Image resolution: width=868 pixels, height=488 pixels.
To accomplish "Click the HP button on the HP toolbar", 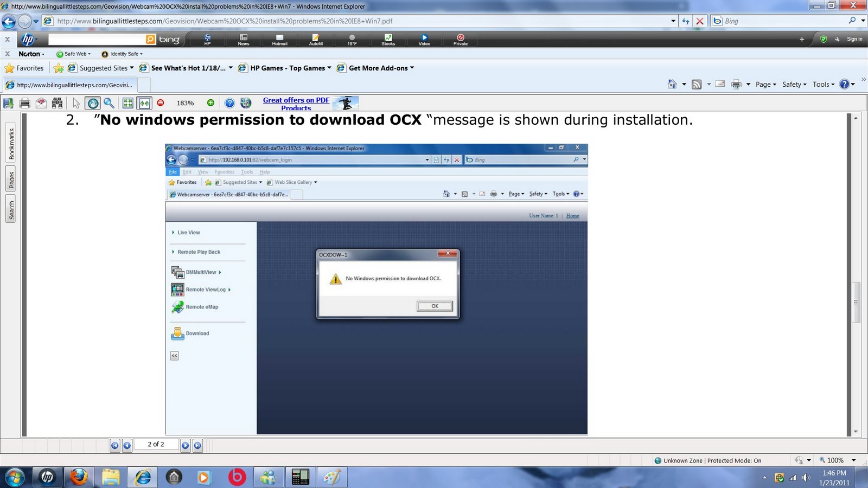I will (207, 40).
